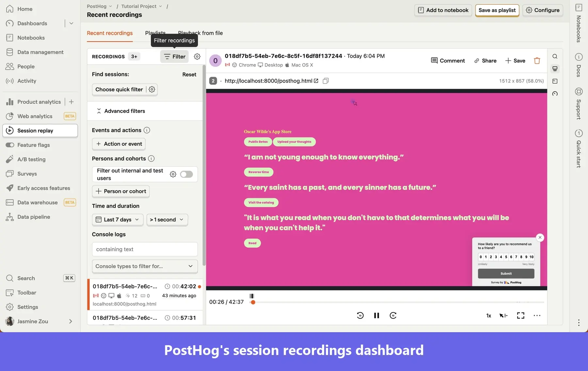Switch to the Recent recordings tab
Image resolution: width=588 pixels, height=371 pixels.
(x=110, y=33)
